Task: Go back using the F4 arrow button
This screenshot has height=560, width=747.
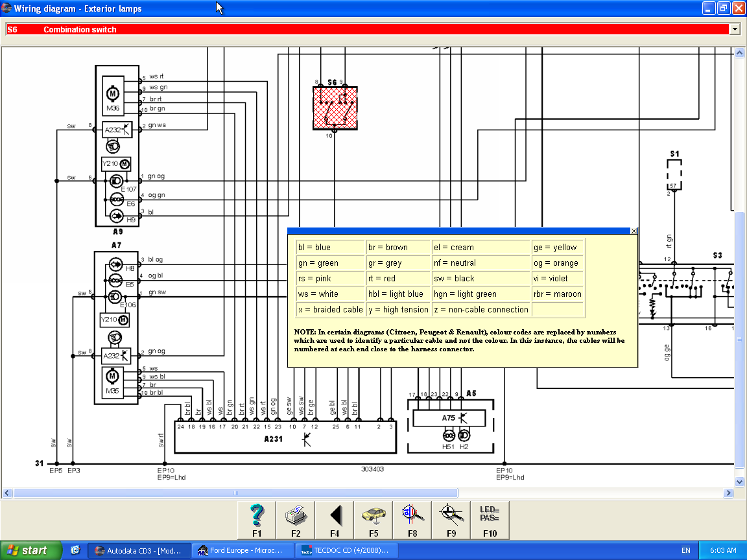Action: [335, 520]
